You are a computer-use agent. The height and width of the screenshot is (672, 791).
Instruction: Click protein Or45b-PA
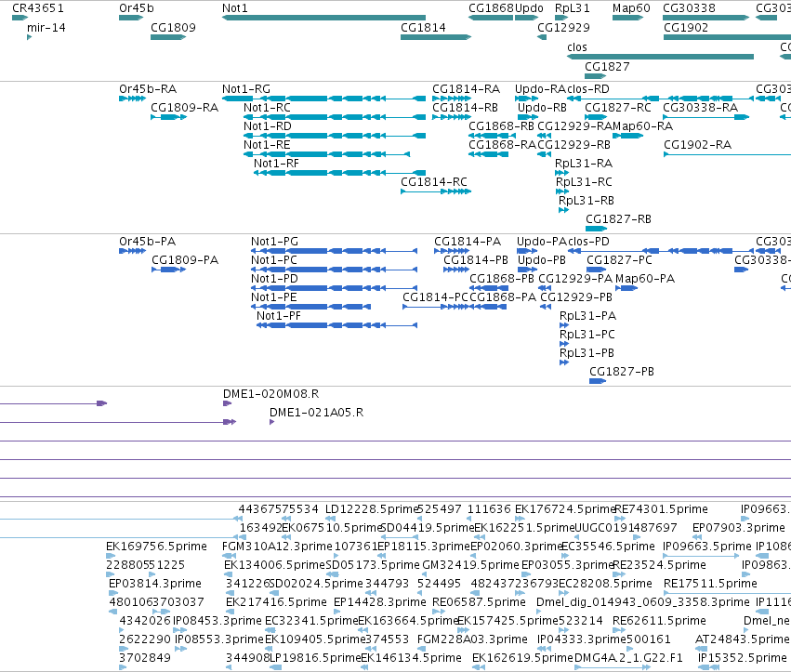click(x=132, y=251)
